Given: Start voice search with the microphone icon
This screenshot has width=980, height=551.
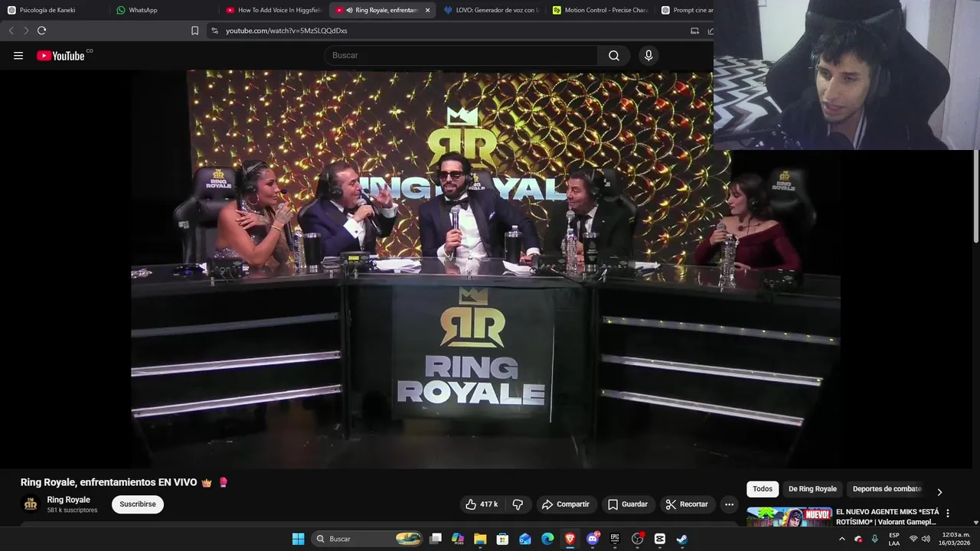Looking at the screenshot, I should click(648, 55).
